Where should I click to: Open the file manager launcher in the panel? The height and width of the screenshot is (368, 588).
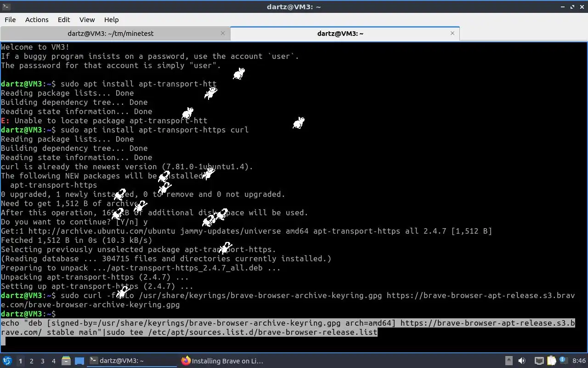click(66, 361)
